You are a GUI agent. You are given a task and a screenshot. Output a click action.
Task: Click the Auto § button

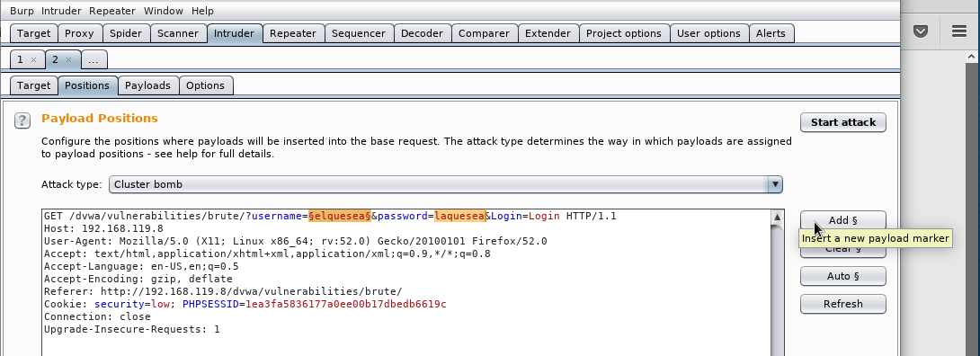[843, 276]
